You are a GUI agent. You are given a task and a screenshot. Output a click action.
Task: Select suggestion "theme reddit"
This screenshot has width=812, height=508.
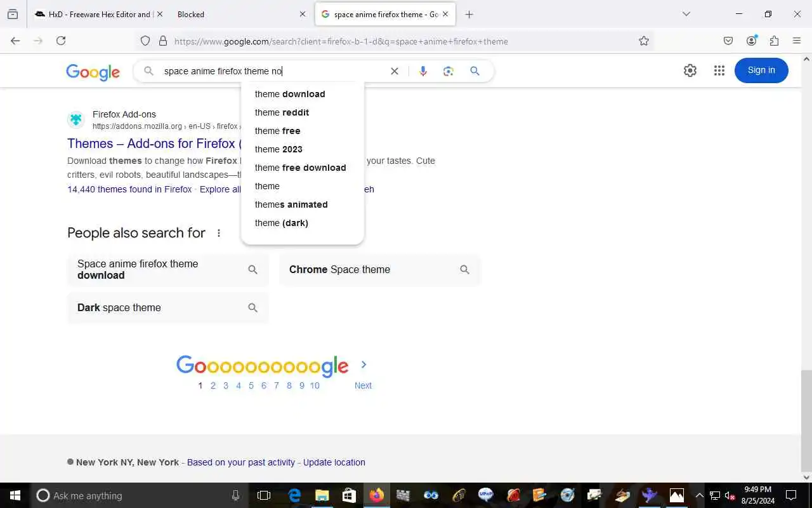coord(282,112)
